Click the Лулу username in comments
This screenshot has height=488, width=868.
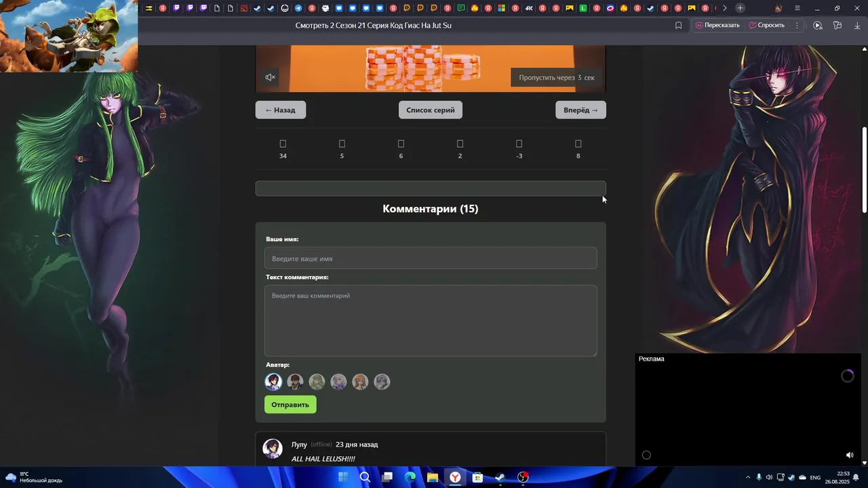coord(299,445)
